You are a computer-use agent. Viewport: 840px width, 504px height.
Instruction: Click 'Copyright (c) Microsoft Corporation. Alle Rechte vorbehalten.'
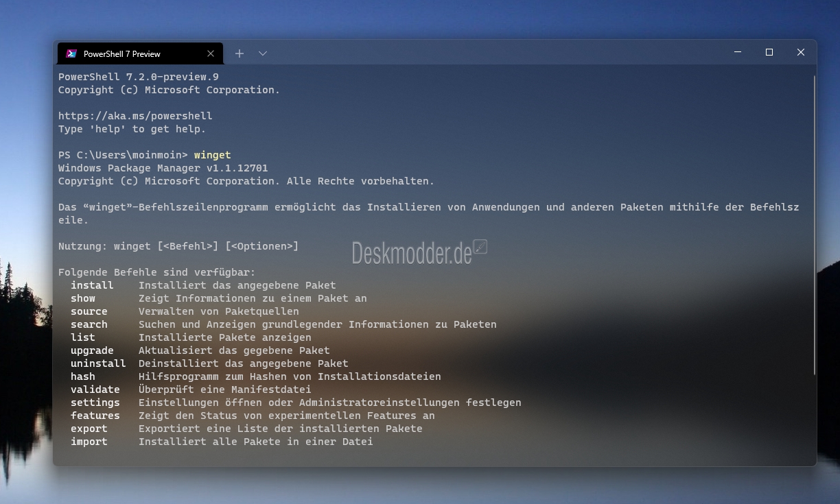tap(246, 181)
